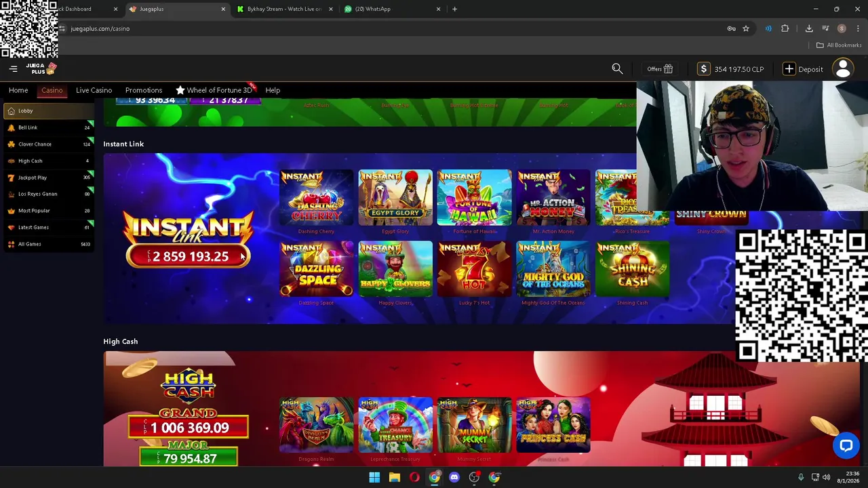Select Most Popular category
The width and height of the screenshot is (868, 488).
pyautogui.click(x=48, y=210)
